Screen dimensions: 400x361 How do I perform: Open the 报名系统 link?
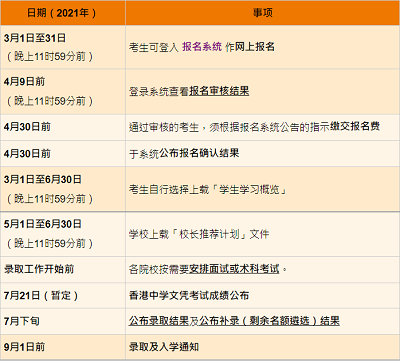point(202,47)
